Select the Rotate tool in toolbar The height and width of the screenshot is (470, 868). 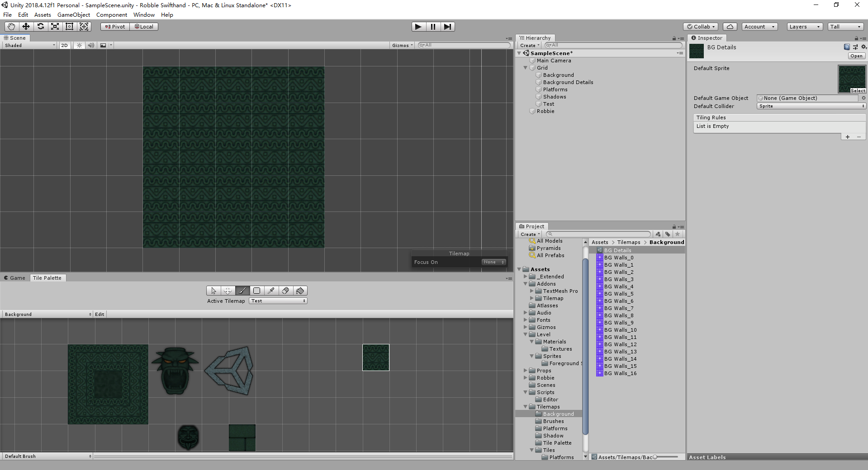point(40,27)
